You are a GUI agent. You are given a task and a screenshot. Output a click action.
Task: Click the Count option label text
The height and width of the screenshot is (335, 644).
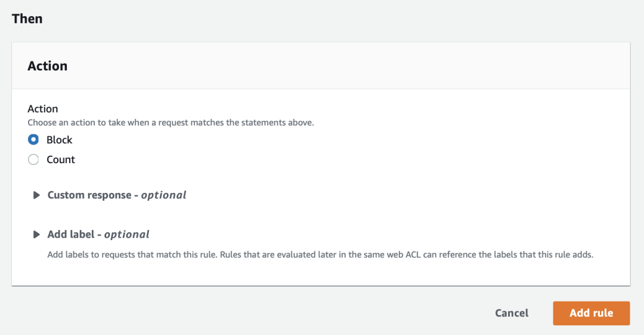click(x=61, y=159)
